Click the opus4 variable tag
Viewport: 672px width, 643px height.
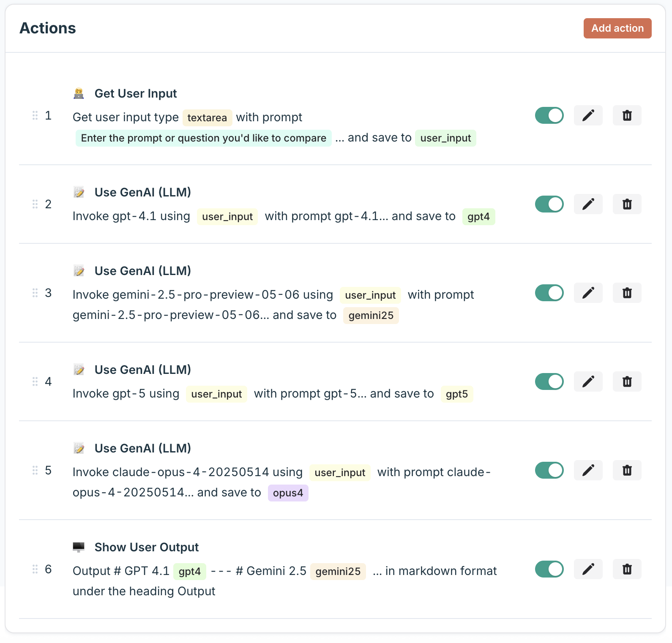click(288, 493)
